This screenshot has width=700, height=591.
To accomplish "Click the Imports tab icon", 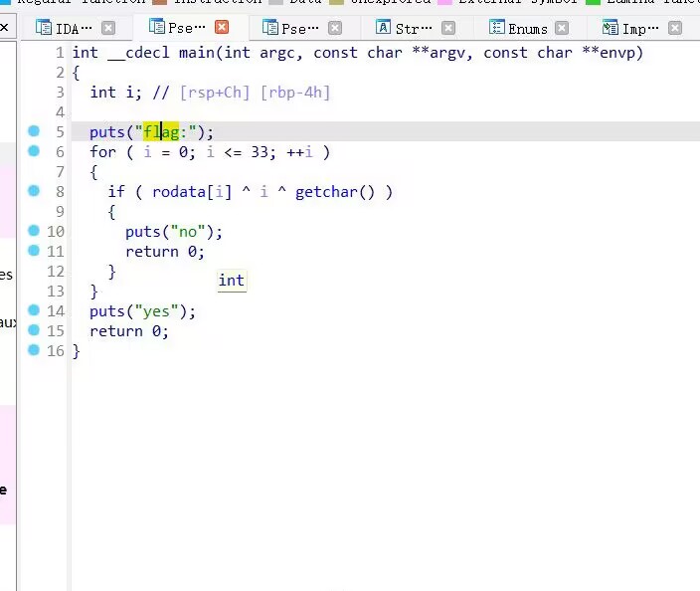I will (610, 27).
